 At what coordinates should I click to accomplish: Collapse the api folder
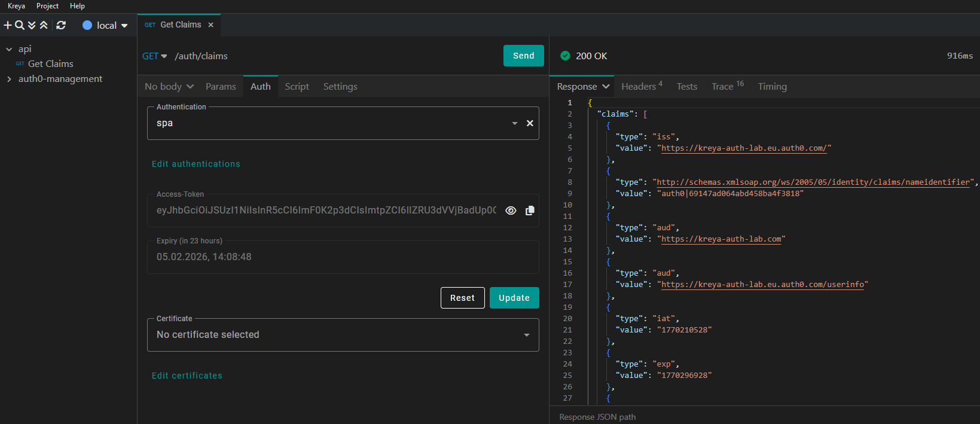(x=9, y=49)
